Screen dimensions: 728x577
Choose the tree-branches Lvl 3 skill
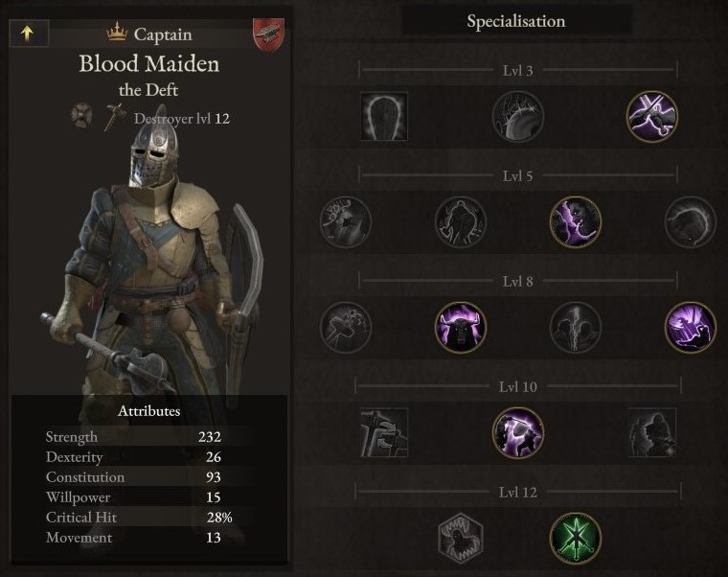(518, 116)
